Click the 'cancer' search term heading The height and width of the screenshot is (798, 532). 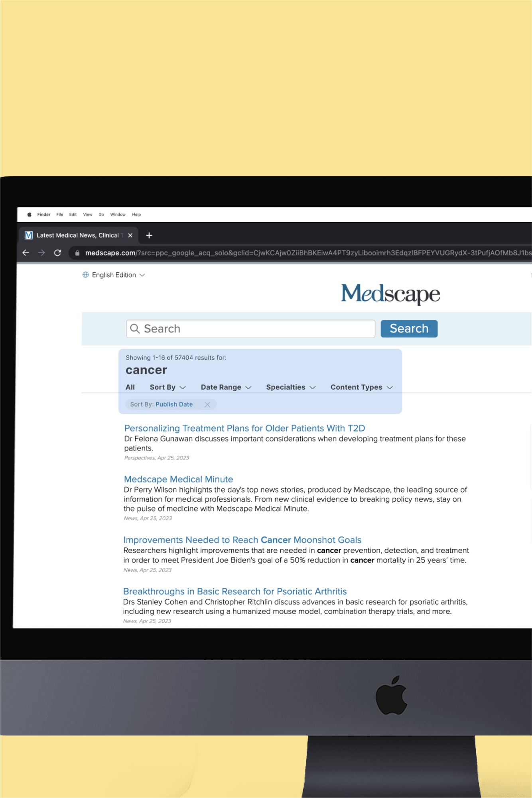(x=146, y=370)
